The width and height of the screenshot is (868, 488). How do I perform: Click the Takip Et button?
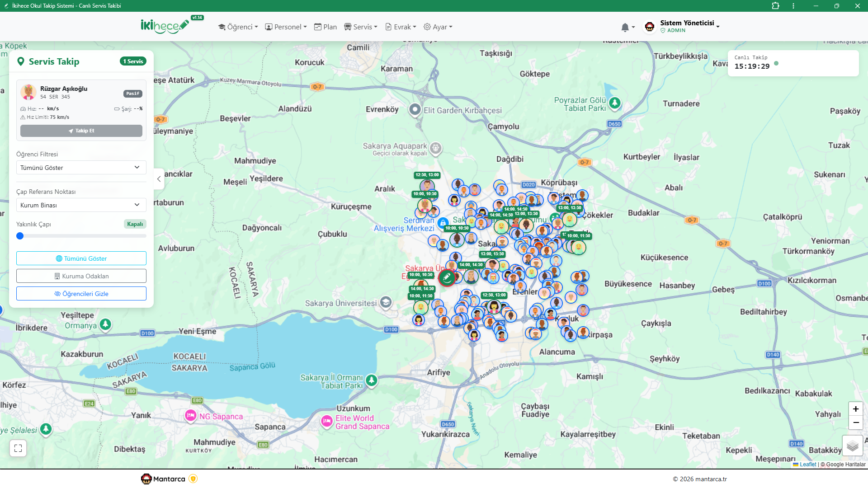(x=81, y=131)
